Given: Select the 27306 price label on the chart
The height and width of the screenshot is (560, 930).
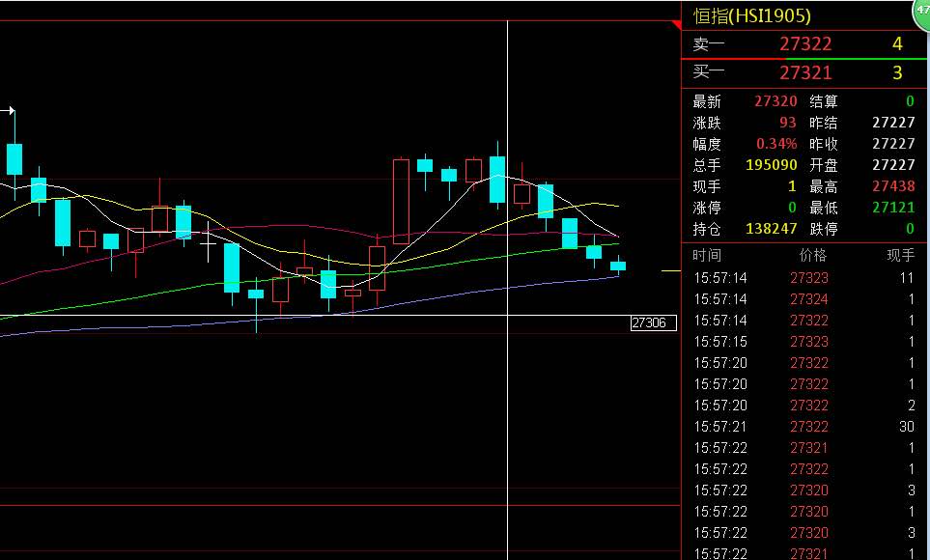Looking at the screenshot, I should coord(653,322).
